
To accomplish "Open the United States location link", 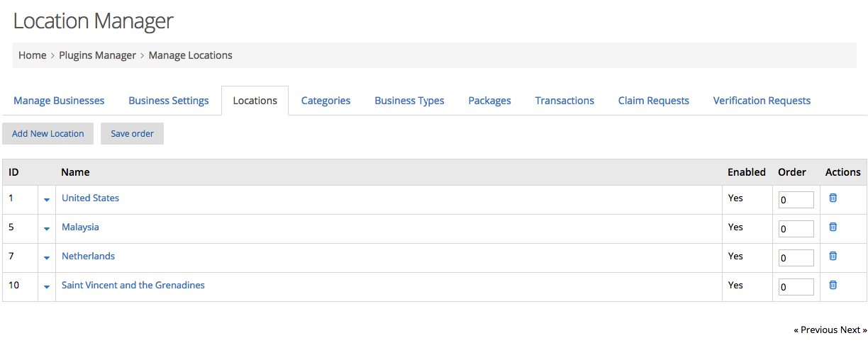I will pos(90,198).
